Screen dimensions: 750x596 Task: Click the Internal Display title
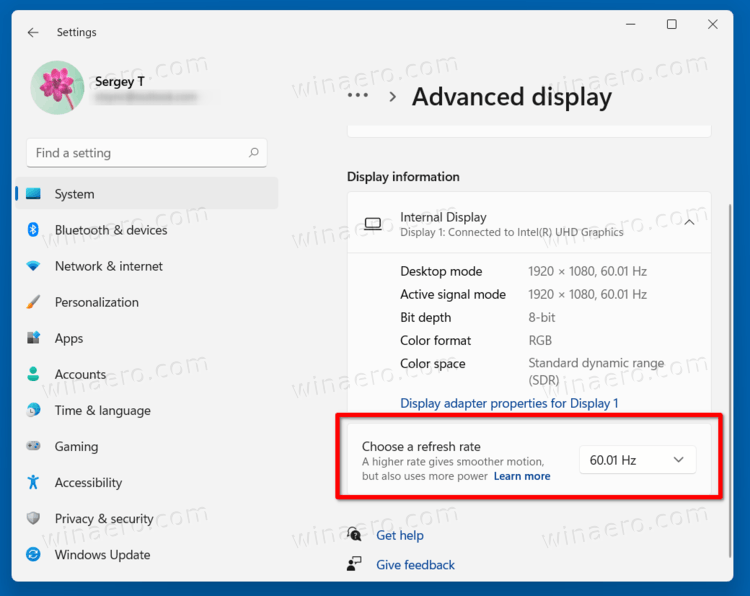click(443, 217)
